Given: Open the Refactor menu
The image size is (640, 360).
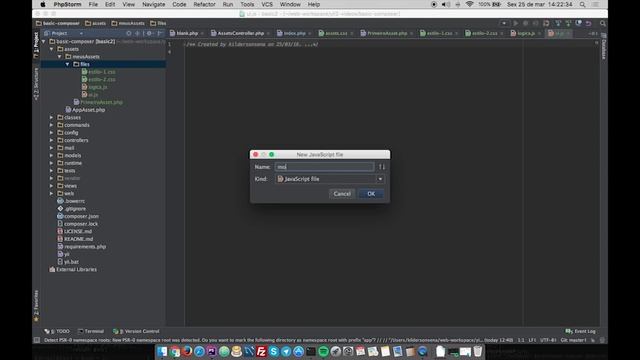Looking at the screenshot, I should point(204,4).
